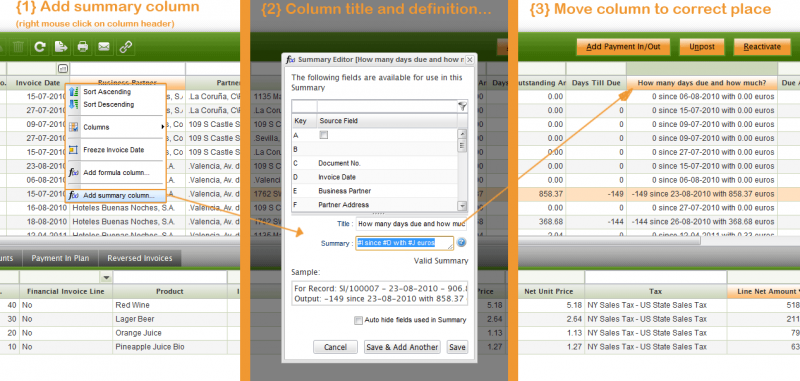Viewport: 800px width, 381px height.
Task: Click the Lager Beer product cell
Action: coord(170,319)
